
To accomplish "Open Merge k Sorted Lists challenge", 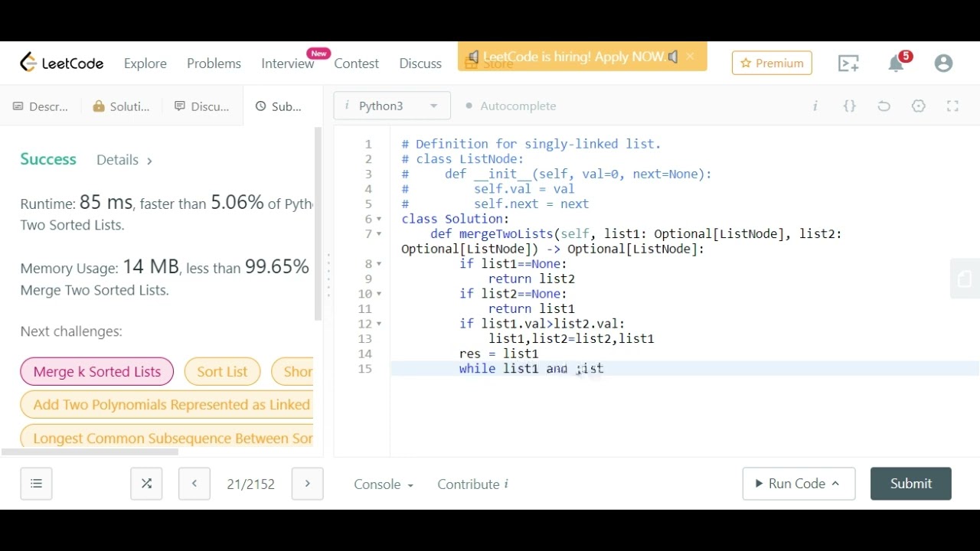I will click(97, 372).
